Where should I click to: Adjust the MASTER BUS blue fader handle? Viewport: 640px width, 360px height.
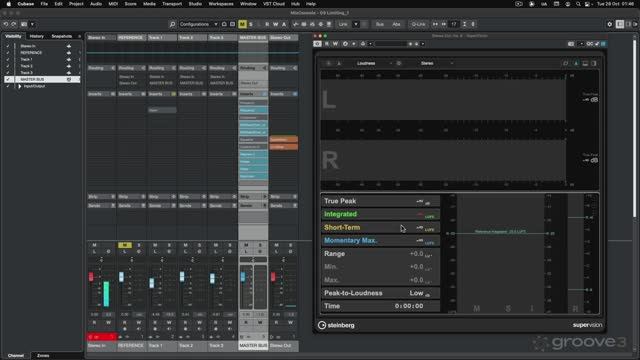coord(243,277)
